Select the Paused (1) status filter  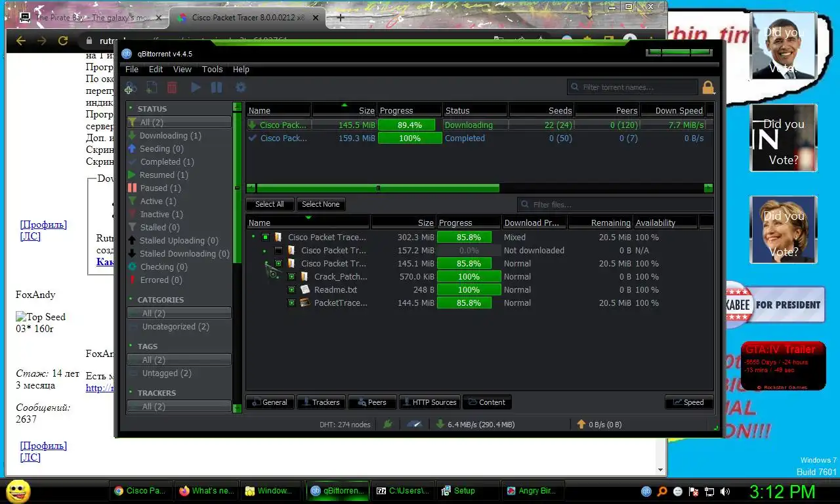point(159,188)
